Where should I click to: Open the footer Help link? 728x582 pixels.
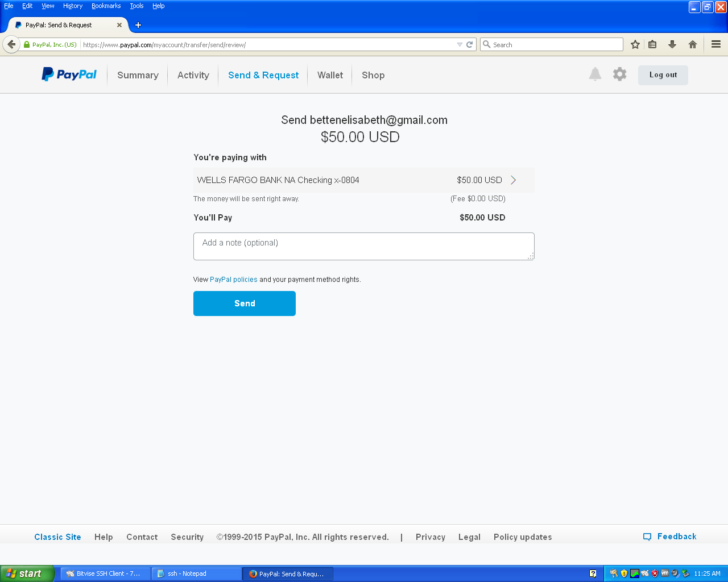coord(104,537)
